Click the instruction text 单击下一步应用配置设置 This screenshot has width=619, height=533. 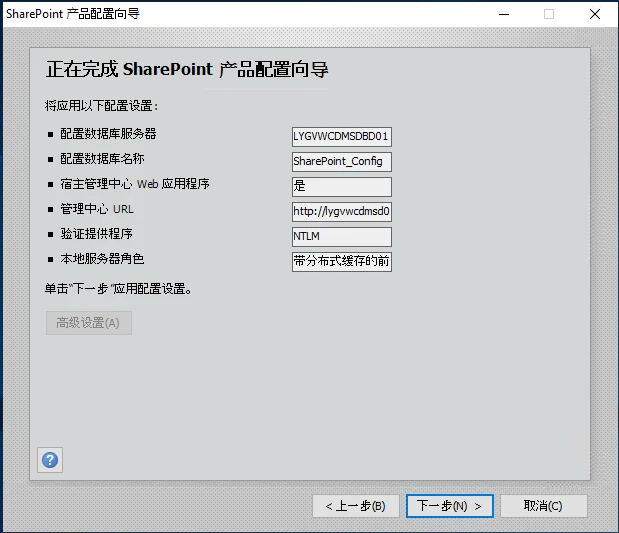[118, 289]
